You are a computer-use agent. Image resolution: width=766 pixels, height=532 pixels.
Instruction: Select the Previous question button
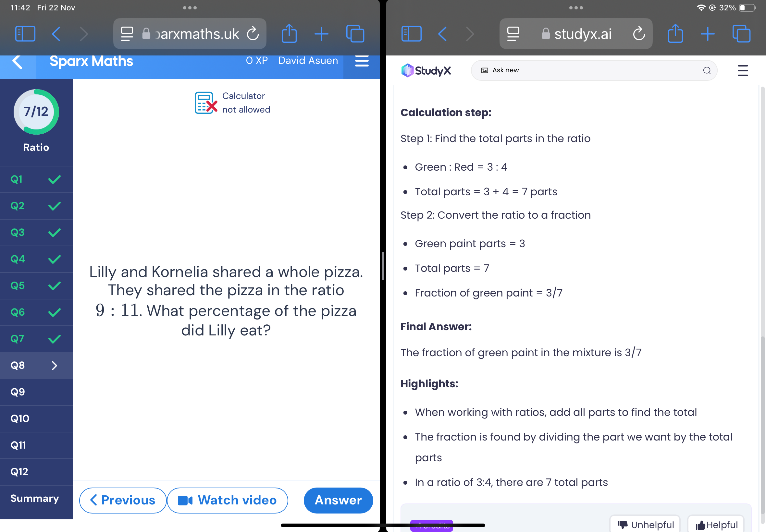tap(122, 500)
